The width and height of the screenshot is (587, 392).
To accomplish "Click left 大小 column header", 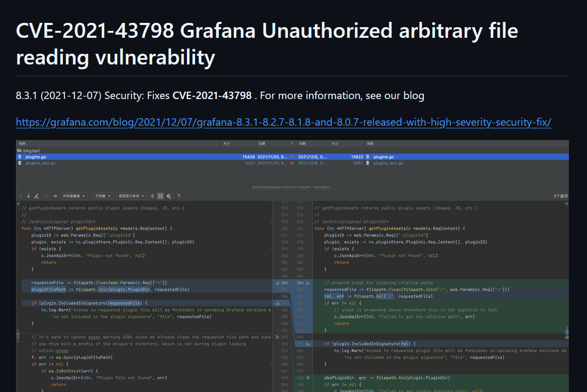I will coord(226,143).
